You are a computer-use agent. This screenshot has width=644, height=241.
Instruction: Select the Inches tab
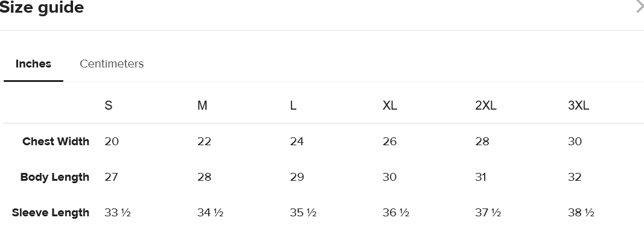33,64
